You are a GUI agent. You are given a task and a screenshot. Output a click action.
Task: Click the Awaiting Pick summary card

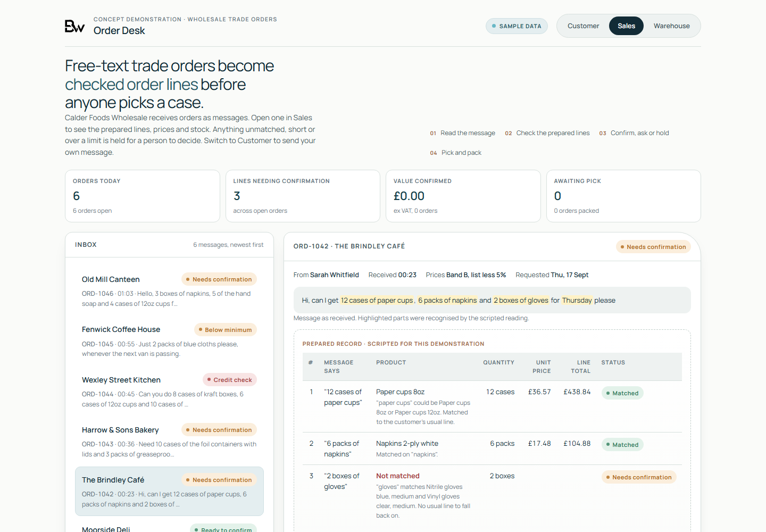[x=623, y=196]
